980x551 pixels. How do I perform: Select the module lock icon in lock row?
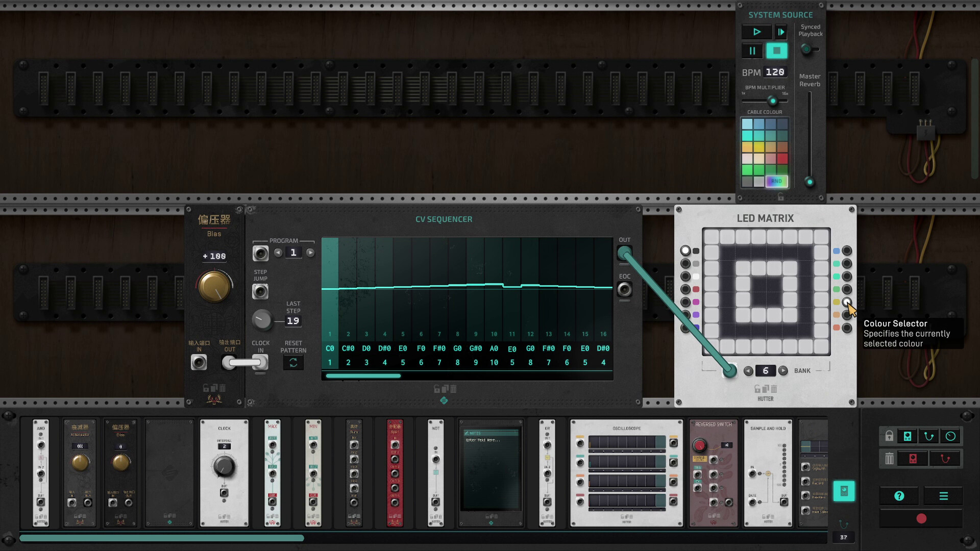click(x=908, y=436)
